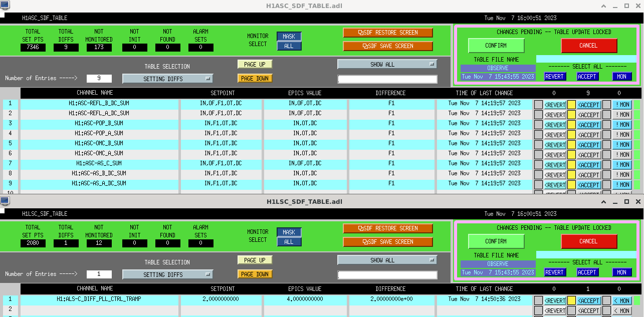Select channel name H1:ALS-C_DIFF_PLL_CTRL_TRAMP
The height and width of the screenshot is (317, 644).
(x=99, y=299)
